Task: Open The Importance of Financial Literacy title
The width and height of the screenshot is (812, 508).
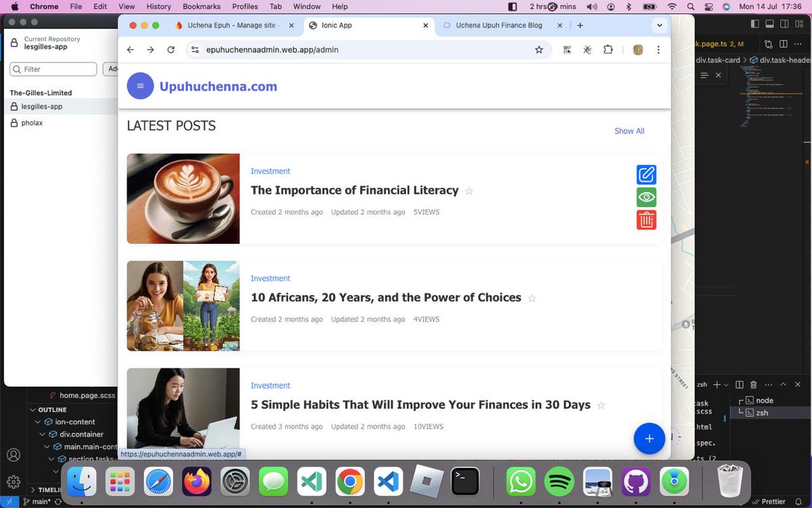Action: pos(355,190)
